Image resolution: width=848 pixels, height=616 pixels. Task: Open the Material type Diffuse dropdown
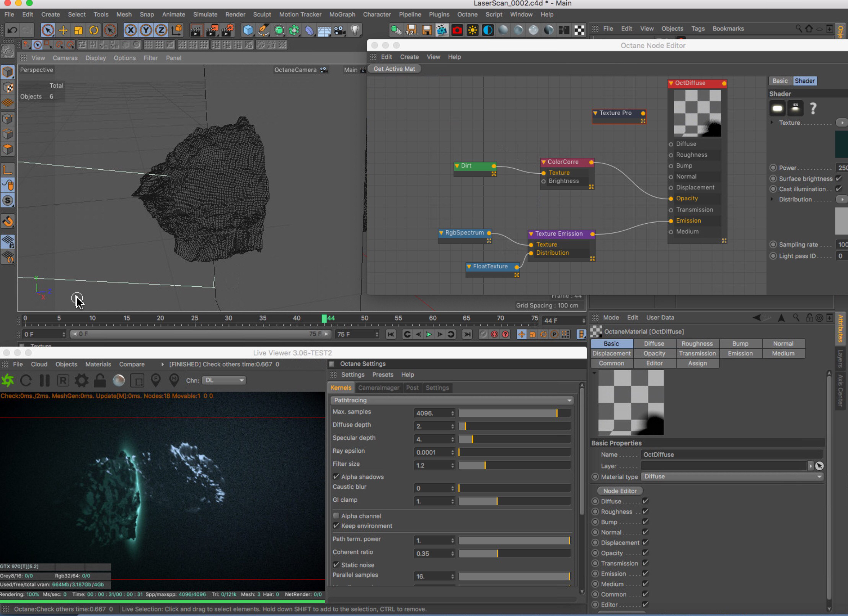click(x=732, y=477)
